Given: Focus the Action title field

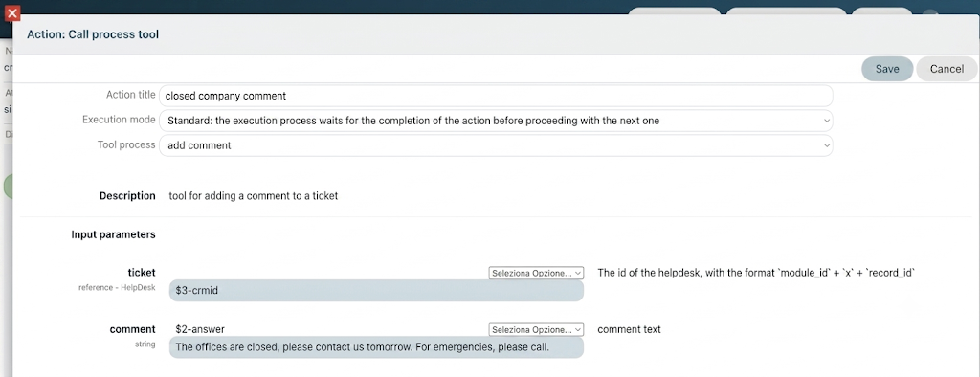Looking at the screenshot, I should click(x=497, y=96).
